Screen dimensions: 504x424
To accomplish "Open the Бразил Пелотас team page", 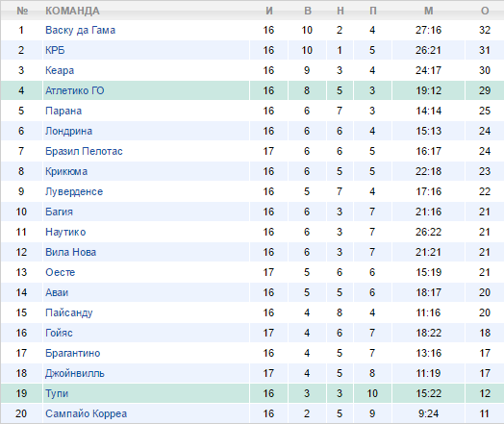I will pyautogui.click(x=84, y=151).
